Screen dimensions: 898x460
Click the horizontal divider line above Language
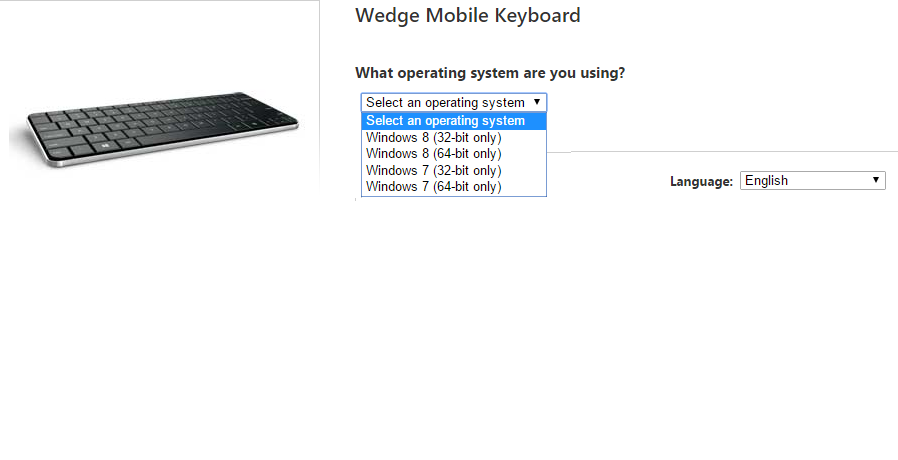click(734, 152)
